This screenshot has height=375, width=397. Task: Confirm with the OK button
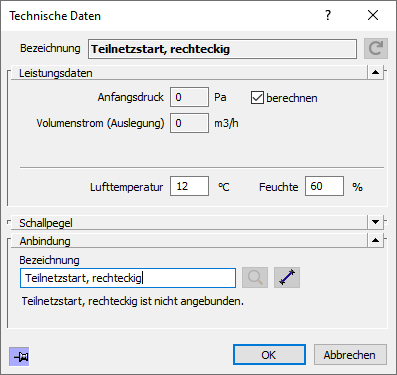click(269, 355)
